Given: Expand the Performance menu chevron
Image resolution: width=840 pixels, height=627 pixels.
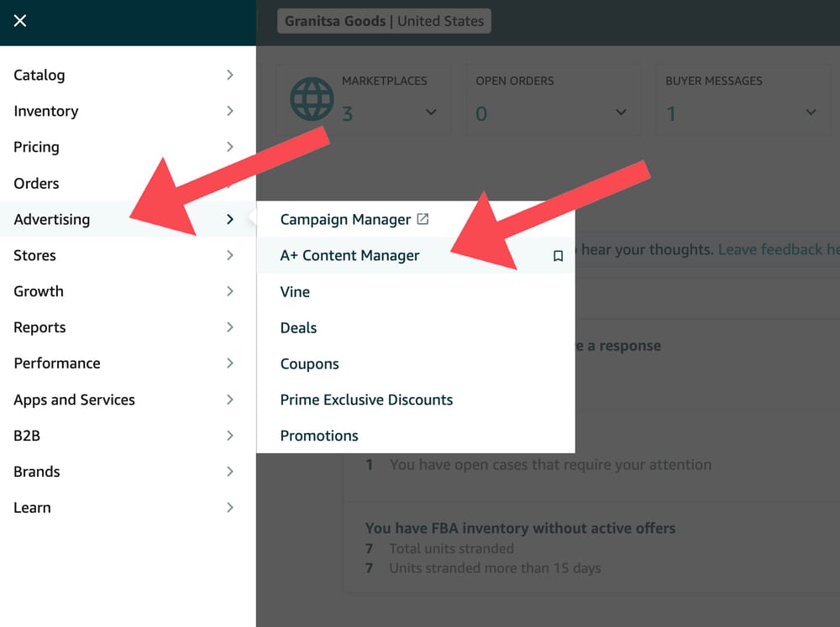Looking at the screenshot, I should pyautogui.click(x=230, y=363).
